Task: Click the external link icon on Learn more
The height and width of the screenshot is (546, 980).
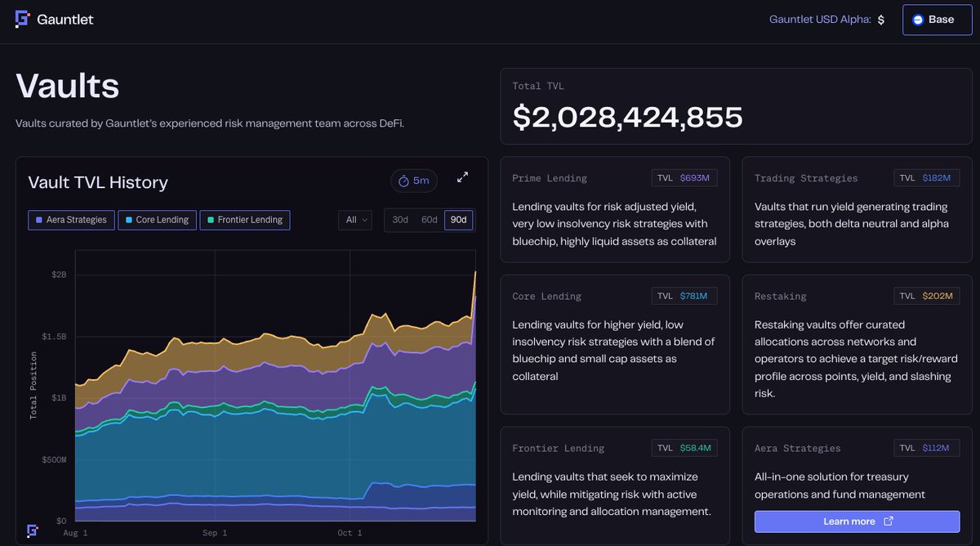Action: point(889,521)
